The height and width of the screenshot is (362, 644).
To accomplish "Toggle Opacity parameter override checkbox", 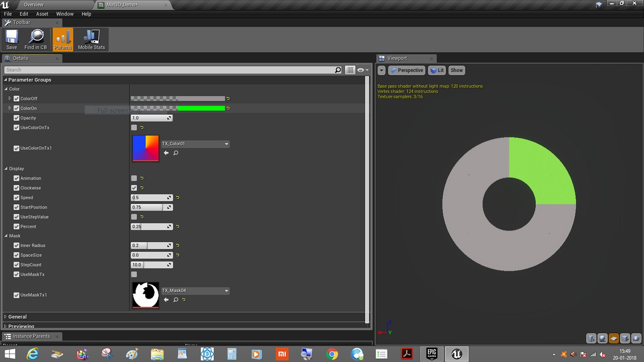I will pos(16,118).
